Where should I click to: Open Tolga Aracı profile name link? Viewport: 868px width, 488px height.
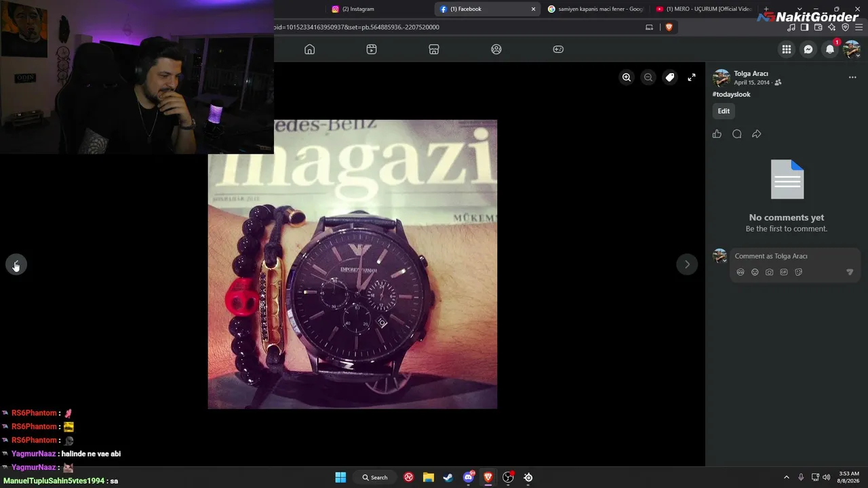click(751, 73)
